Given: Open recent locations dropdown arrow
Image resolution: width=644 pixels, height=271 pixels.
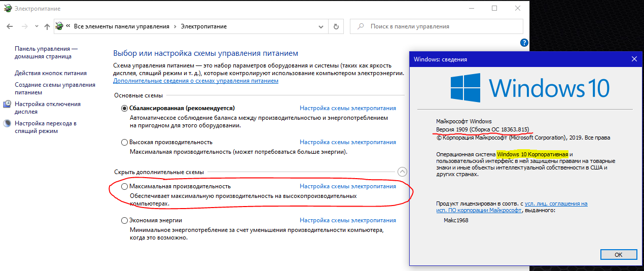Looking at the screenshot, I should [37, 26].
